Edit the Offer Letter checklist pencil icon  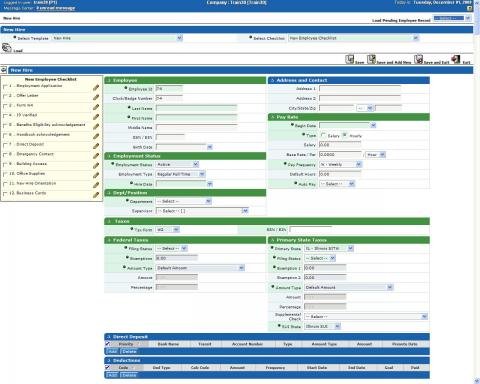pyautogui.click(x=96, y=97)
